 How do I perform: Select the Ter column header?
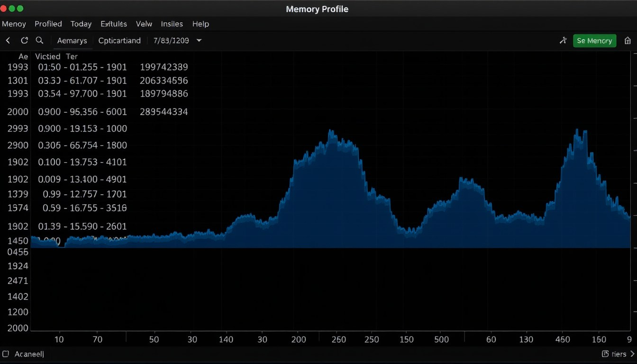[72, 56]
